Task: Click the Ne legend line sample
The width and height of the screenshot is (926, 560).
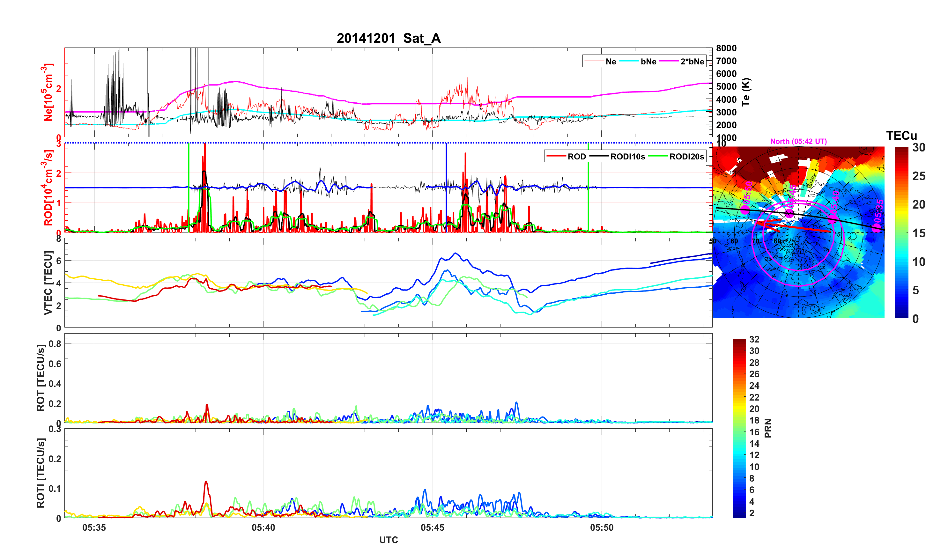Action: [x=595, y=61]
